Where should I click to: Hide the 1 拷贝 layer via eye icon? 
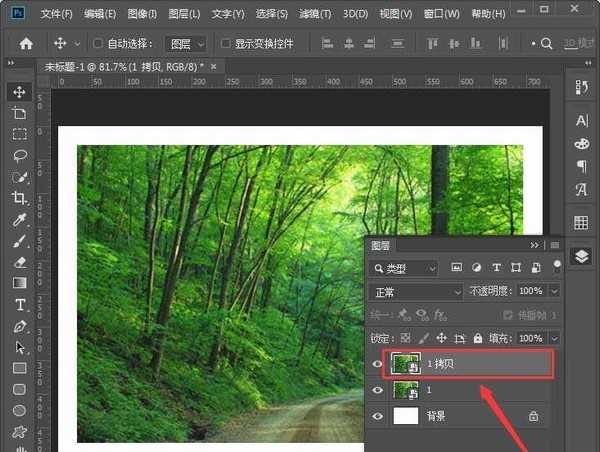point(377,365)
